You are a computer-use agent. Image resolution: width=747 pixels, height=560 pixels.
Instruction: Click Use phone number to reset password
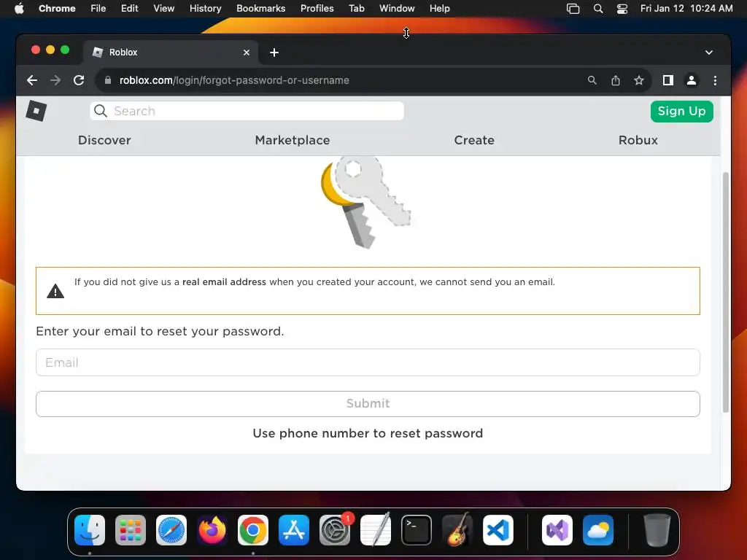tap(368, 433)
